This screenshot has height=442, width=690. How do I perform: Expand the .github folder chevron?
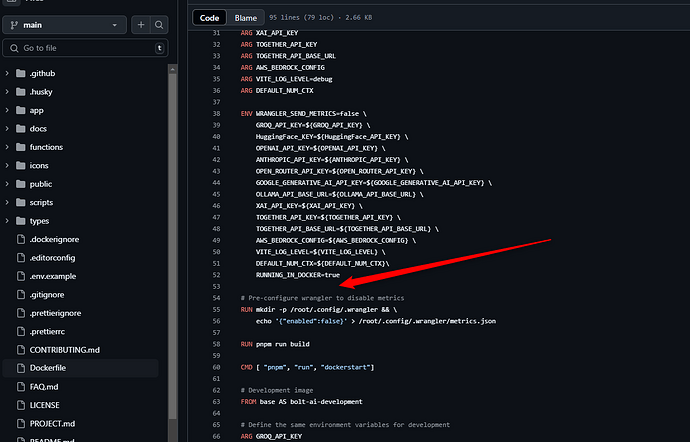click(7, 74)
